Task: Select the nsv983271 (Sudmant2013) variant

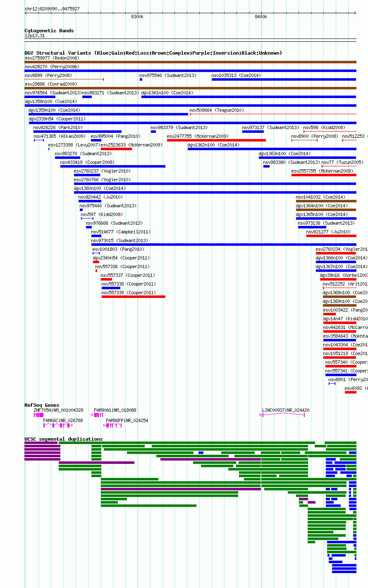Action: [x=110, y=93]
